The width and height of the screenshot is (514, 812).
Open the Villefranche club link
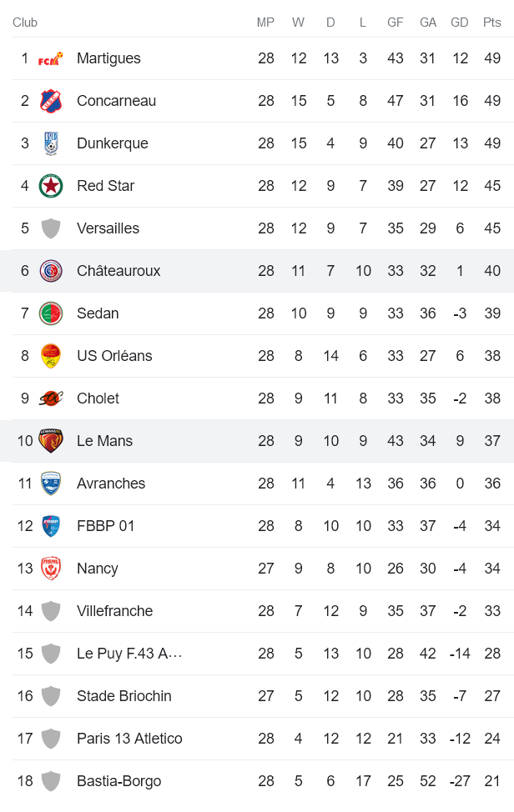tap(114, 611)
